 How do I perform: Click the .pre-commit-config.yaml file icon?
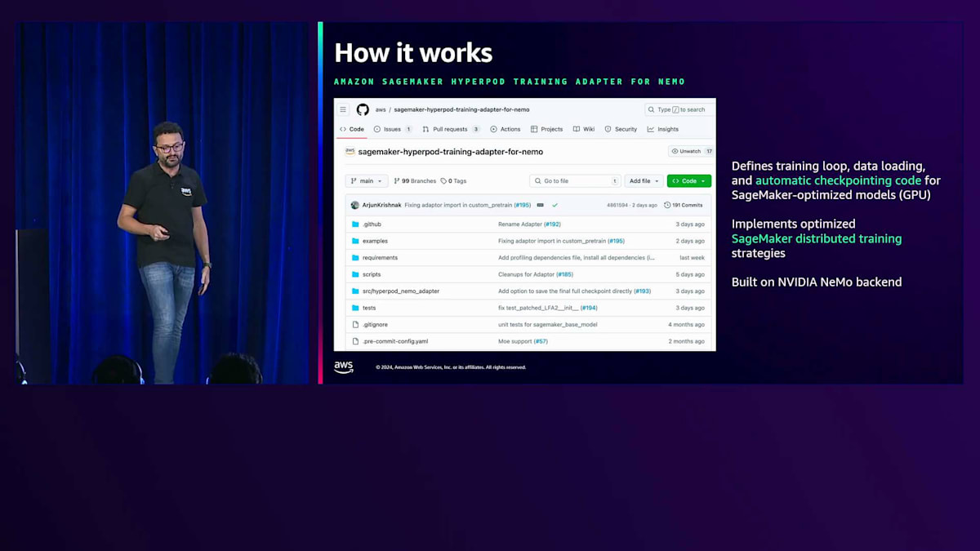tap(355, 341)
